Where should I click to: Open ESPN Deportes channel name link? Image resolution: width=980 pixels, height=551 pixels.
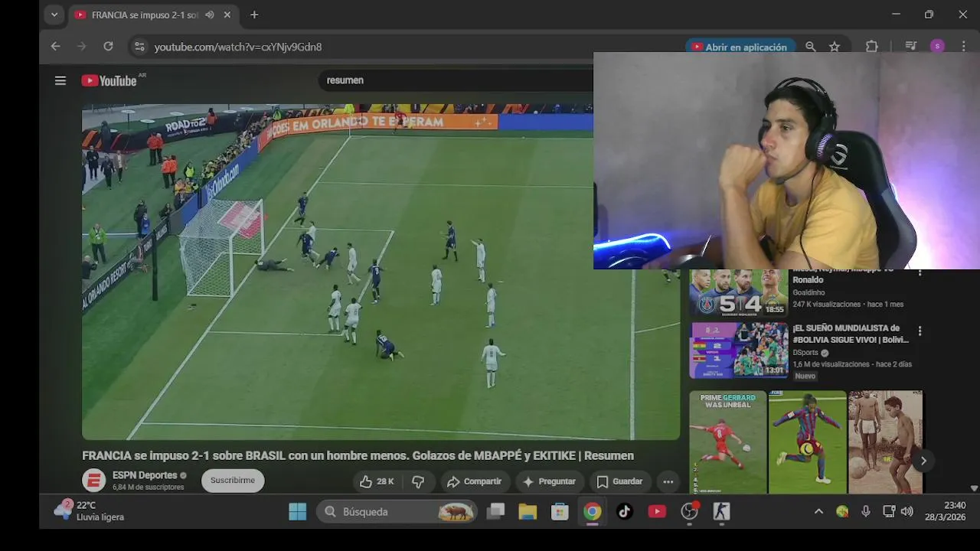coord(145,475)
